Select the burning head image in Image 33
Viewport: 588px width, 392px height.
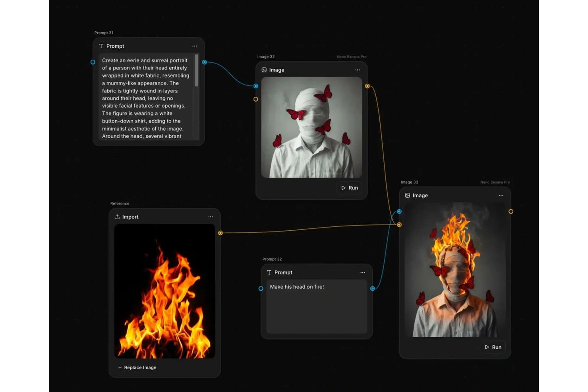coord(455,270)
